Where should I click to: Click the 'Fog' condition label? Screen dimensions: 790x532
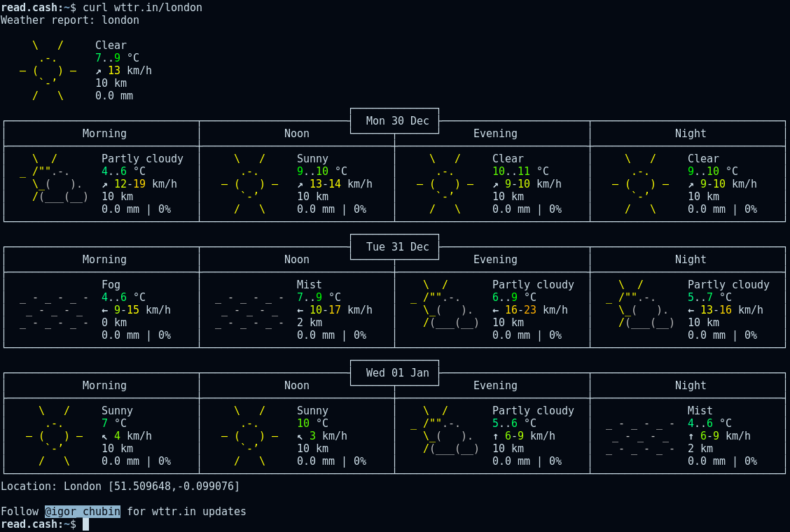tap(111, 285)
